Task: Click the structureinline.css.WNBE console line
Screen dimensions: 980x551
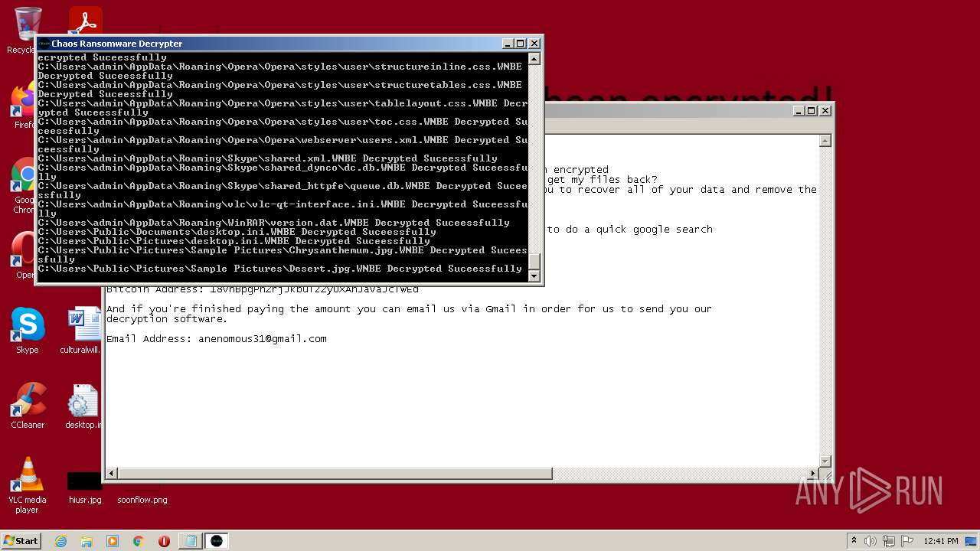Action: pyautogui.click(x=280, y=71)
